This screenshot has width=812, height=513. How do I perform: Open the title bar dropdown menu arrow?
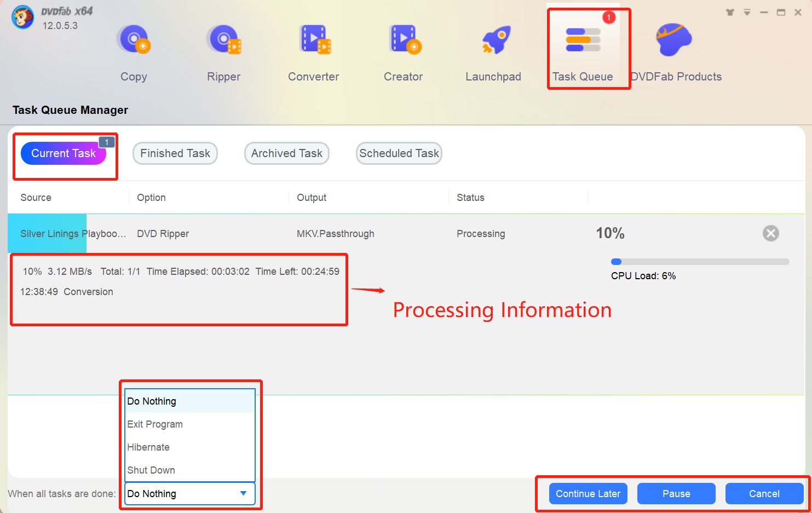click(747, 12)
